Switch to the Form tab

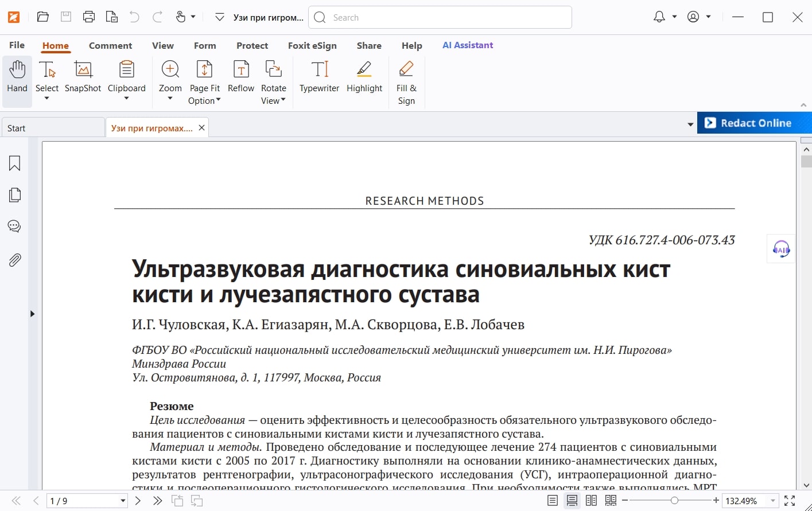[205, 45]
